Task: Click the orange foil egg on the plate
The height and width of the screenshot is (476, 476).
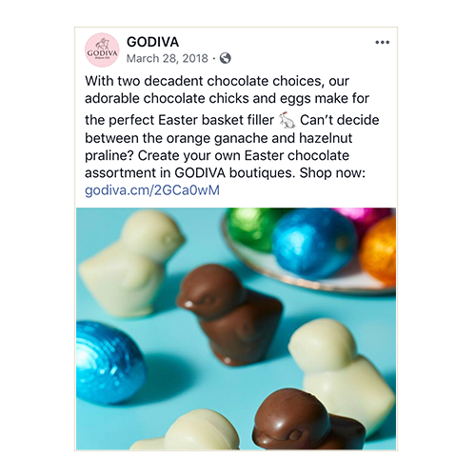Action: 378,249
